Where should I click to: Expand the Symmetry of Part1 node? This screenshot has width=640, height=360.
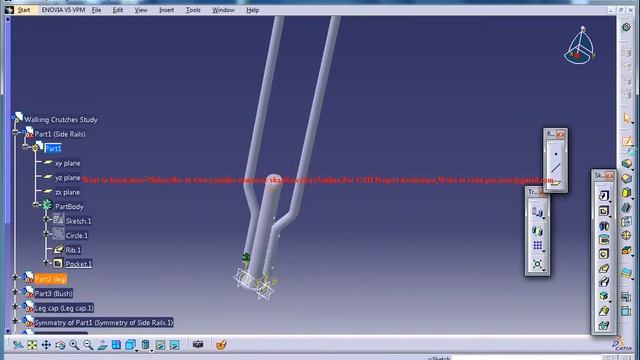pyautogui.click(x=16, y=321)
